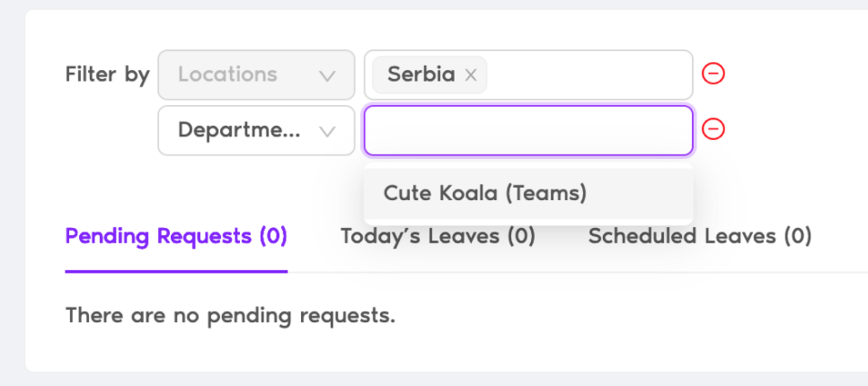Remove the Serbia tag using its x icon
Viewport: 868px width, 386px height.
click(x=471, y=75)
